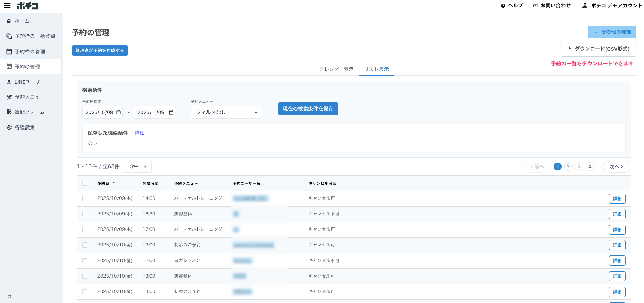The image size is (644, 303).
Task: Check the 14:00 パーソナルトレーニング row checkbox
Action: coord(85,198)
